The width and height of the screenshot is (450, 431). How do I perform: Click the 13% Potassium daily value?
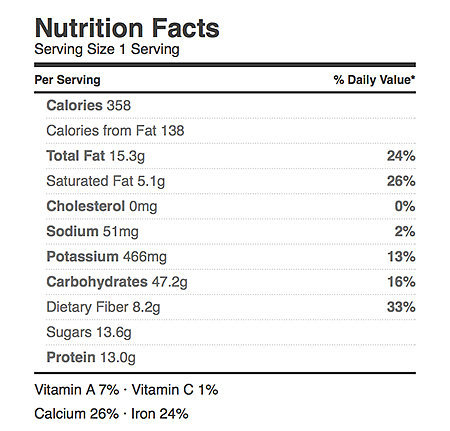pos(401,257)
